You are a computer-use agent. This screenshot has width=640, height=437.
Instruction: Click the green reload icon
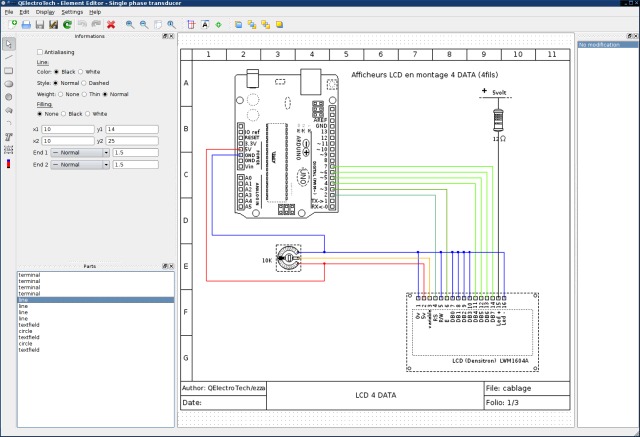click(x=67, y=24)
